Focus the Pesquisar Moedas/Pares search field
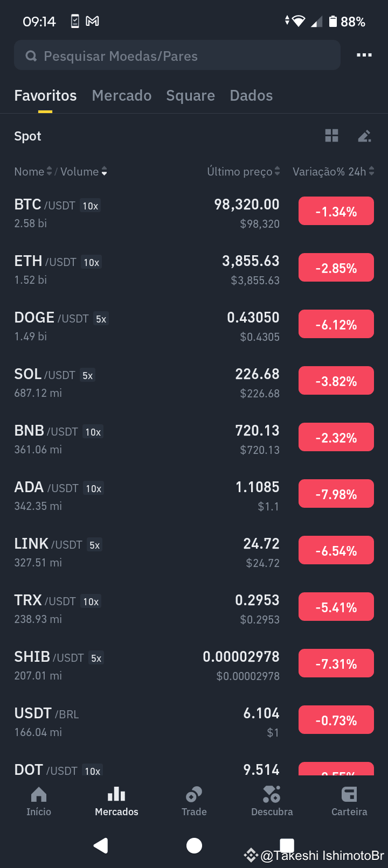 click(x=177, y=55)
